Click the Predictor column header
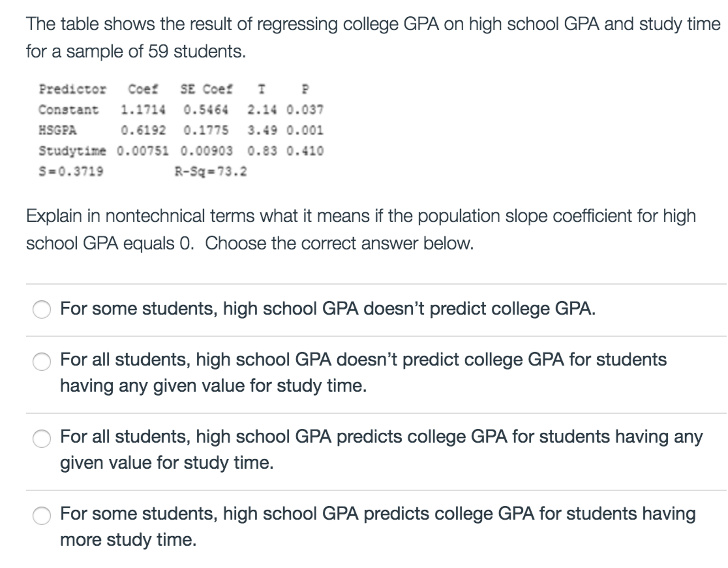This screenshot has height=568, width=728. [73, 89]
